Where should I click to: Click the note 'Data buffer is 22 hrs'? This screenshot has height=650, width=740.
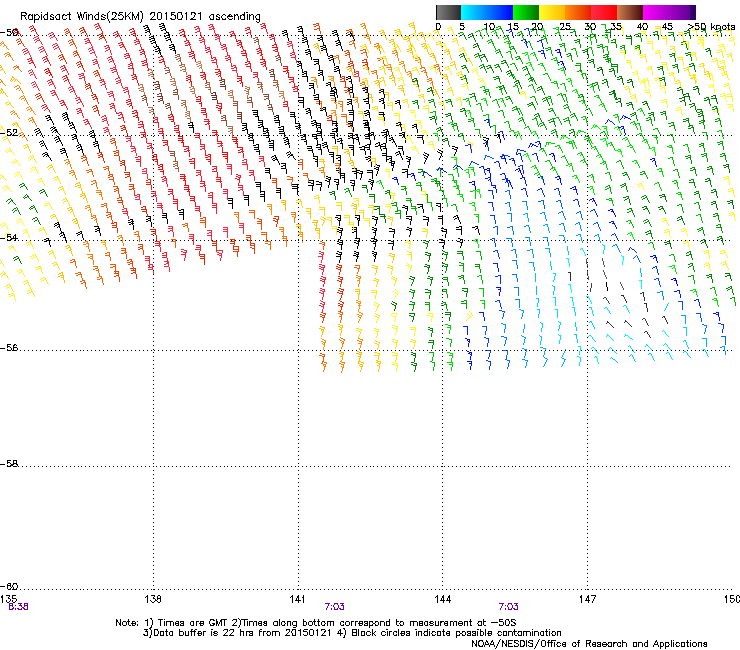click(x=204, y=633)
